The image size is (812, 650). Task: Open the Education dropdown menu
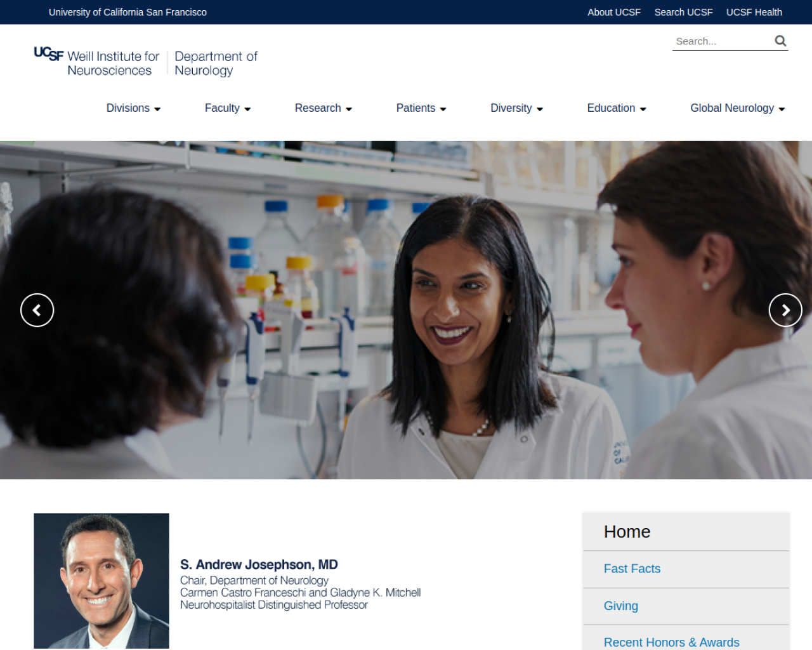click(x=617, y=108)
